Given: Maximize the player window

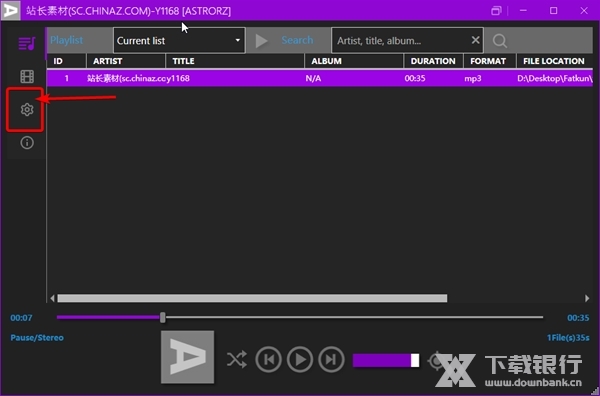Looking at the screenshot, I should pos(553,10).
